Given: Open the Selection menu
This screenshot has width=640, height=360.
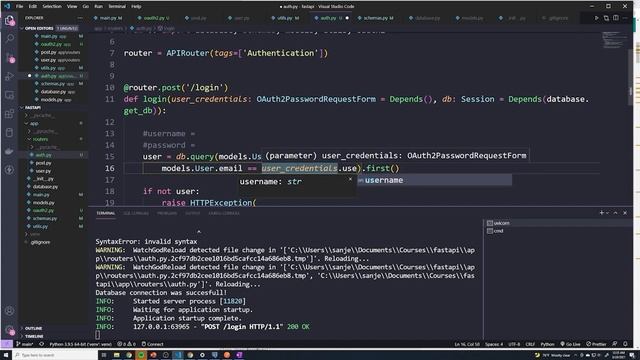Looking at the screenshot, I should tap(52, 6).
